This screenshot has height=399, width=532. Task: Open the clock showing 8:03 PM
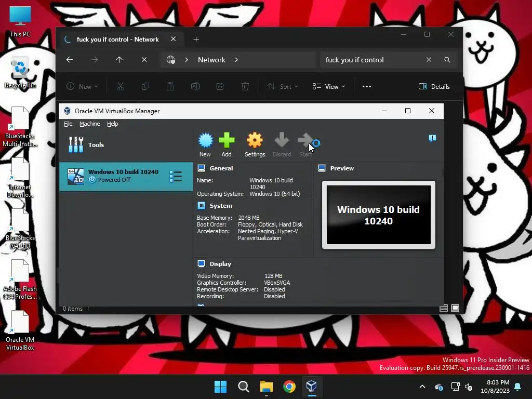(495, 387)
